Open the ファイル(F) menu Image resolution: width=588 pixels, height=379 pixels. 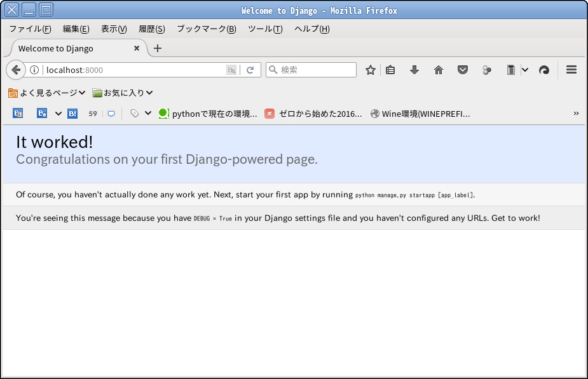point(30,29)
